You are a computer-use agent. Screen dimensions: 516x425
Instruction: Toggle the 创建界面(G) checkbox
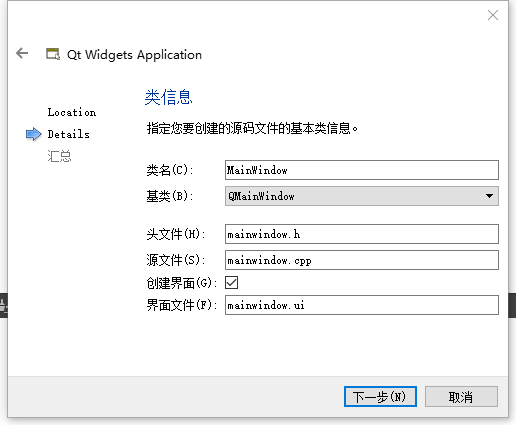tap(232, 282)
